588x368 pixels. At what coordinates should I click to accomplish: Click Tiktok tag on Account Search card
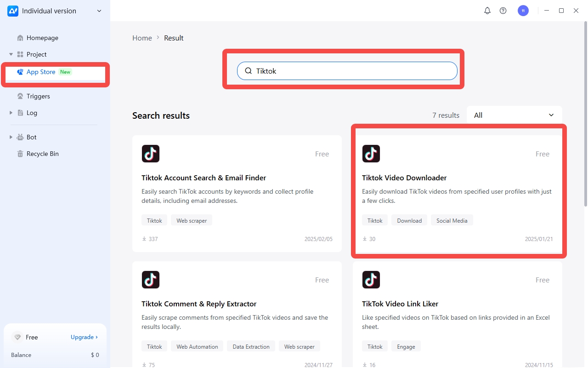154,220
